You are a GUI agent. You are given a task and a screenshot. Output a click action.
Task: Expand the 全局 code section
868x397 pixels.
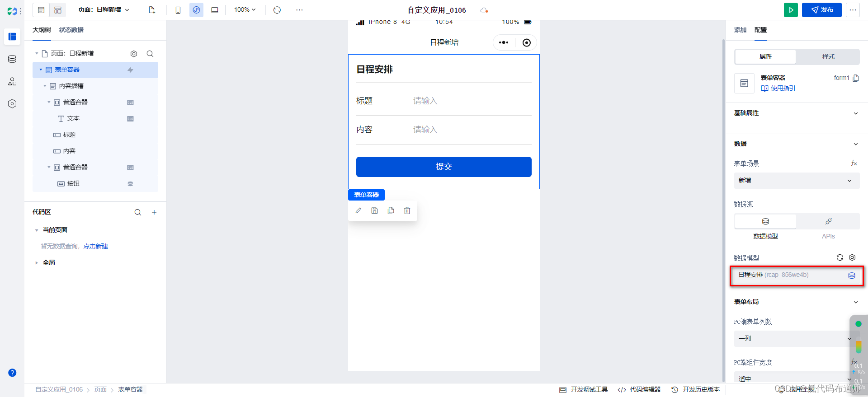37,263
